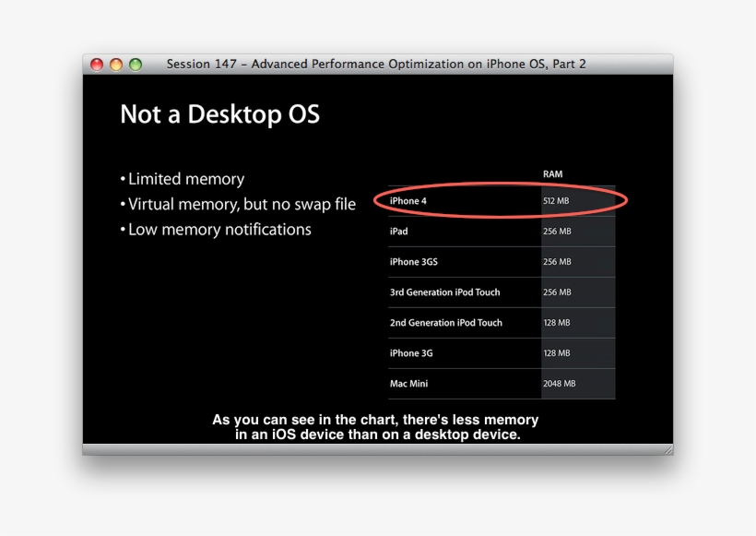Click the iPhone 3G row label
756x536 pixels.
pos(410,353)
